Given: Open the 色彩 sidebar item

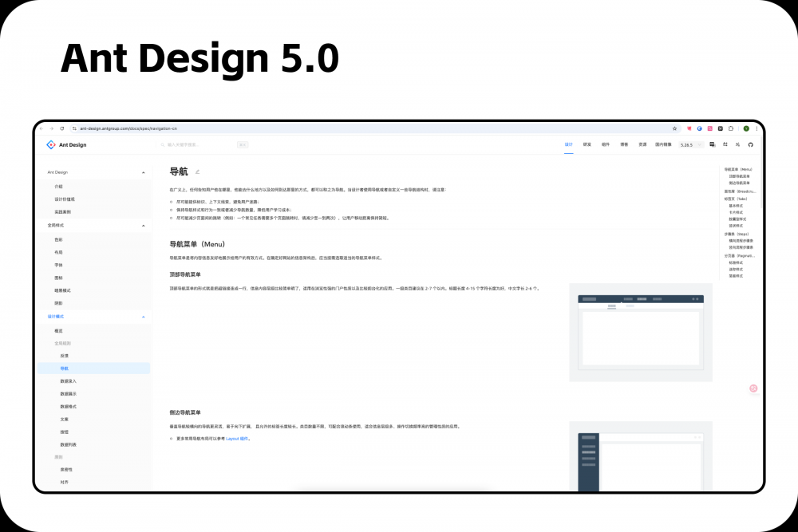Looking at the screenshot, I should (58, 239).
